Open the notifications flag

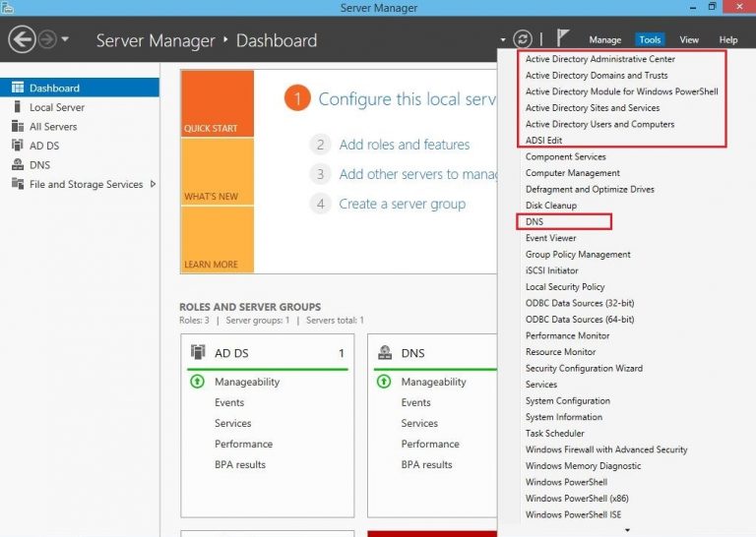(x=562, y=38)
